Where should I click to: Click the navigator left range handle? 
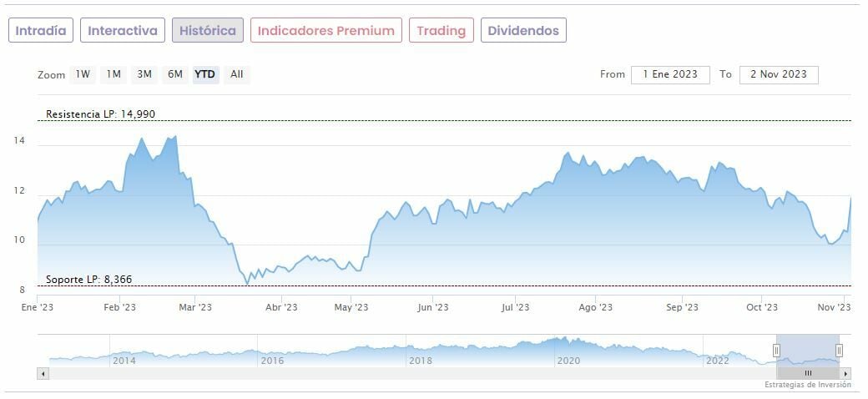[x=776, y=351]
